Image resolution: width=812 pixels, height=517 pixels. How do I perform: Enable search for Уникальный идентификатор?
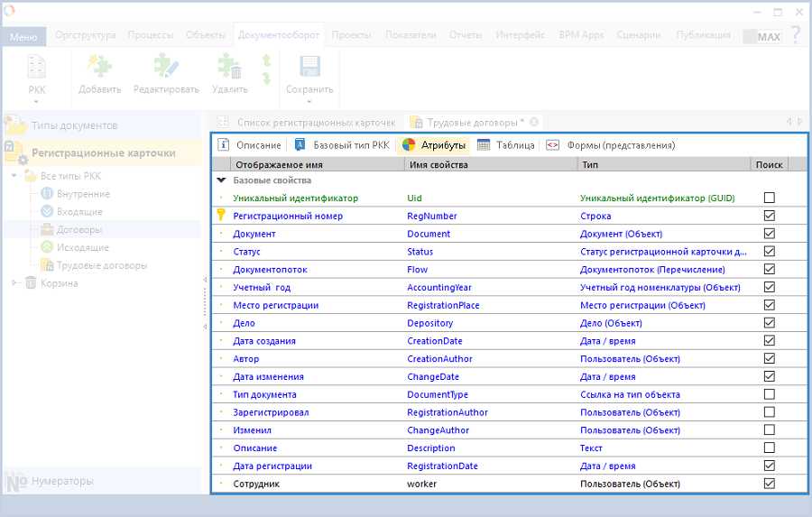click(770, 198)
